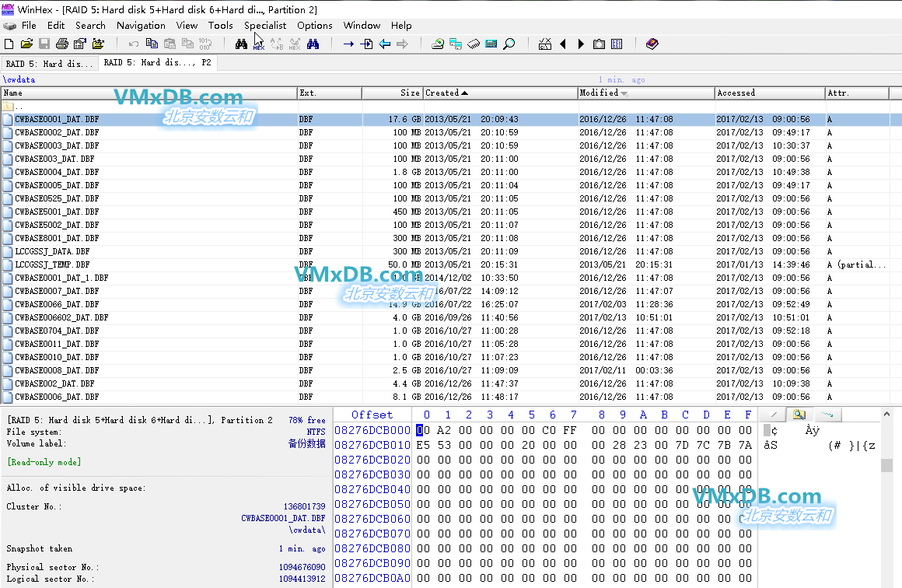Click the Save floppy disk icon

click(x=44, y=44)
